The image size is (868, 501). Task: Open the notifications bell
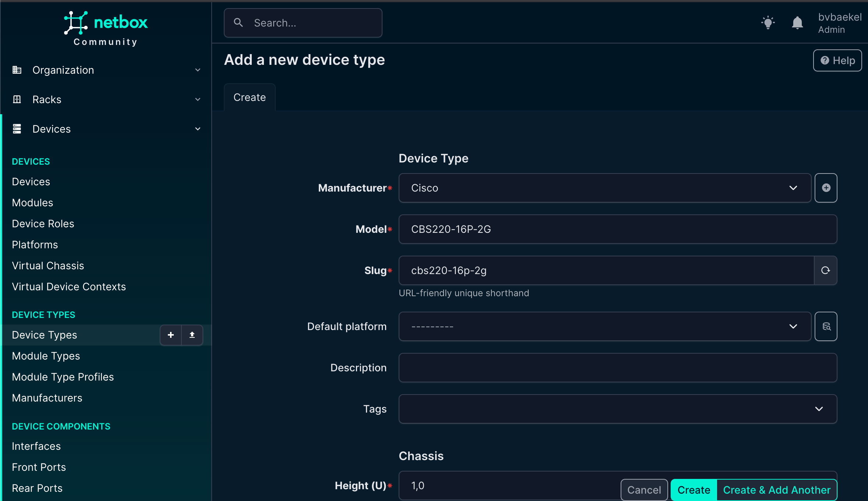(x=797, y=23)
